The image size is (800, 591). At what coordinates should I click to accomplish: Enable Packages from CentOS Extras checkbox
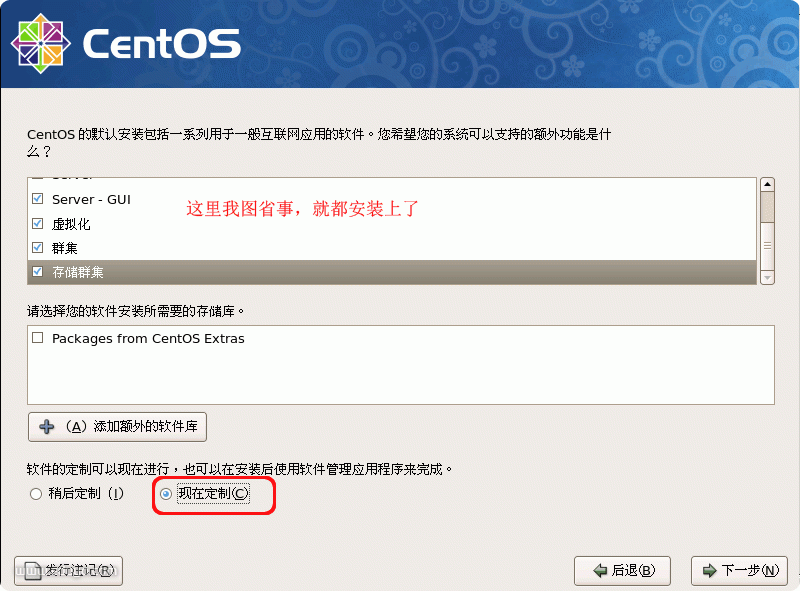[38, 339]
